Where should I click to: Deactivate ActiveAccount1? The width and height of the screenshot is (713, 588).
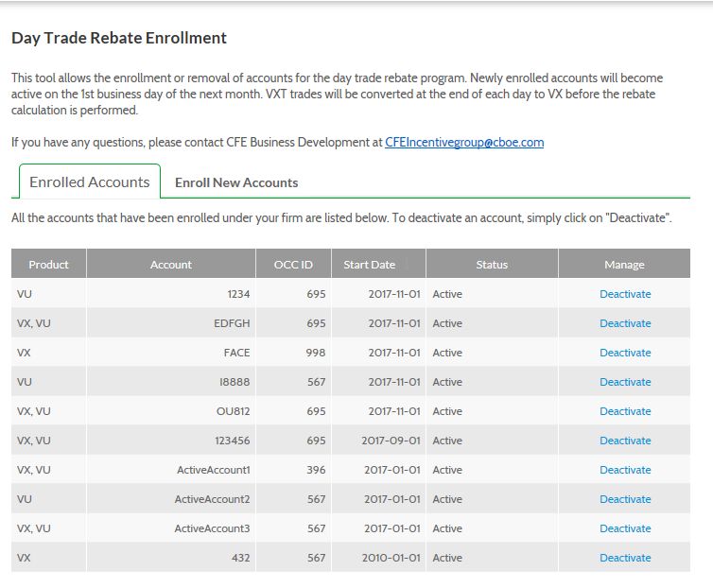625,470
